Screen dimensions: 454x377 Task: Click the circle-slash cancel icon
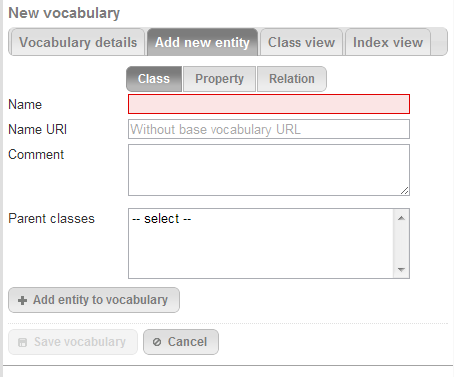[x=157, y=342]
